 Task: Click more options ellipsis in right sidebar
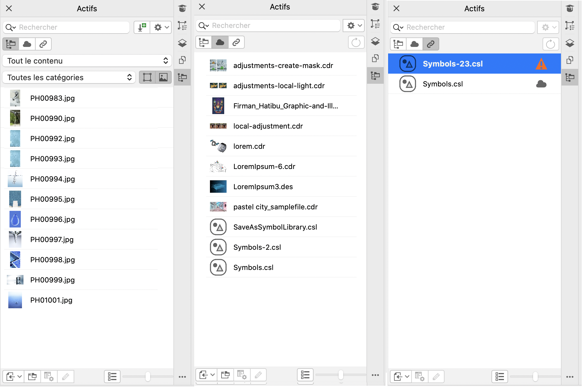pyautogui.click(x=570, y=377)
